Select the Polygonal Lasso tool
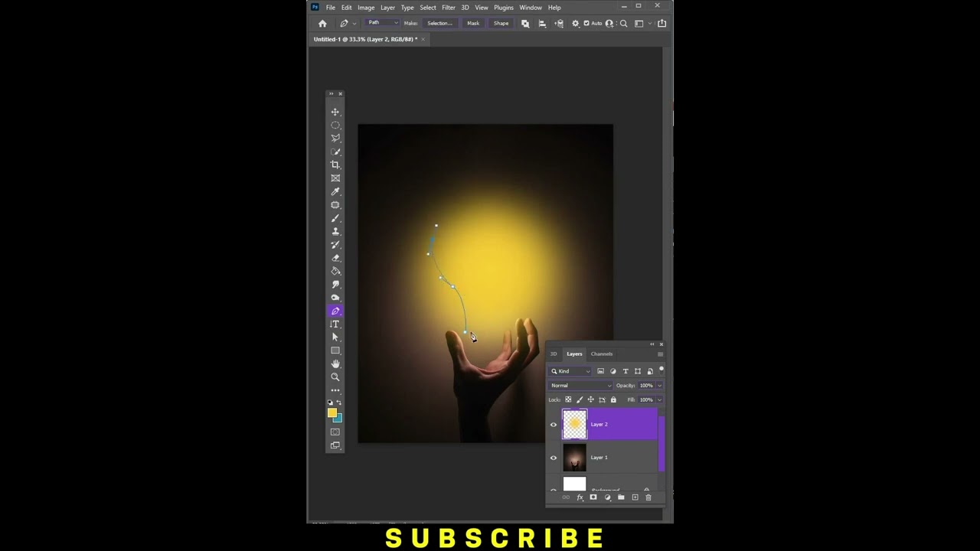Viewport: 980px width, 551px height. 335,139
